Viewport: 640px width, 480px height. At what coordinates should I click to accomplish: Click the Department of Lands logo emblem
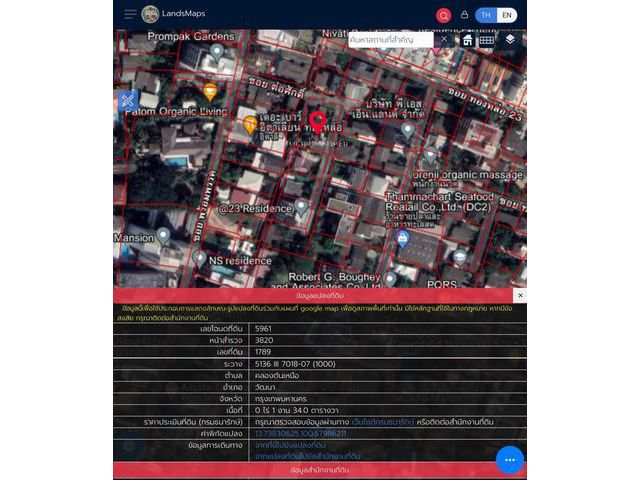click(x=150, y=14)
